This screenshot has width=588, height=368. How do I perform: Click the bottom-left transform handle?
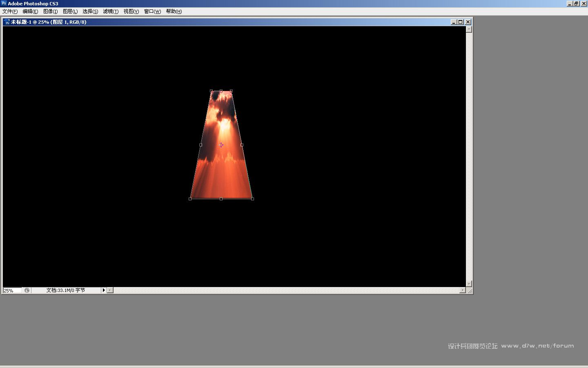pyautogui.click(x=190, y=199)
